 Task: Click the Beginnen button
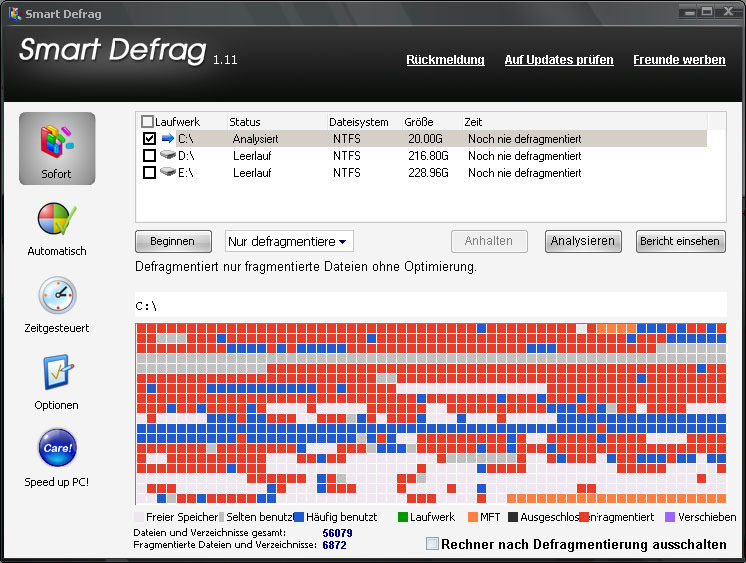pos(173,241)
